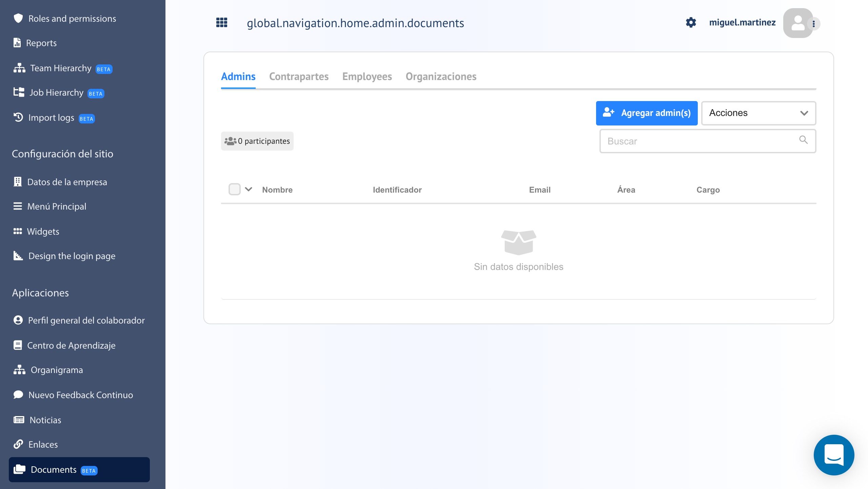
Task: Click the Nuevo Feedback Continuo chat bubble icon
Action: [18, 395]
